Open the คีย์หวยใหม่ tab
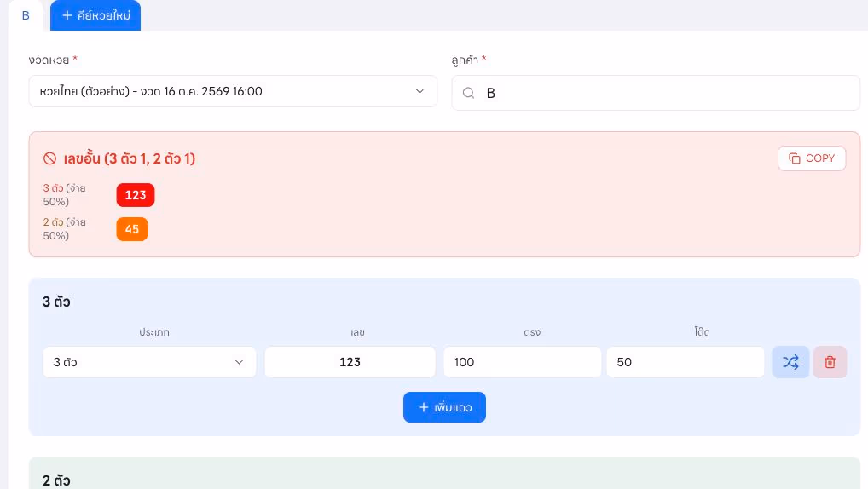The height and width of the screenshot is (489, 868). (x=95, y=15)
